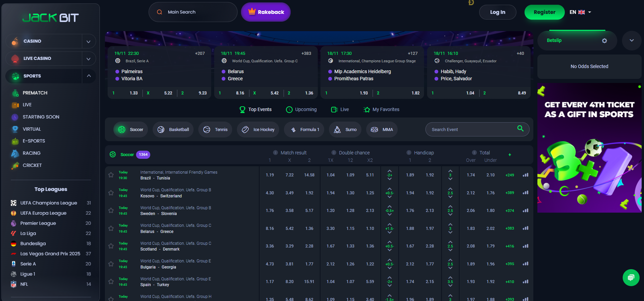The image size is (644, 301).
Task: Increase total line for Sweden - Slovenia
Action: click(x=450, y=206)
